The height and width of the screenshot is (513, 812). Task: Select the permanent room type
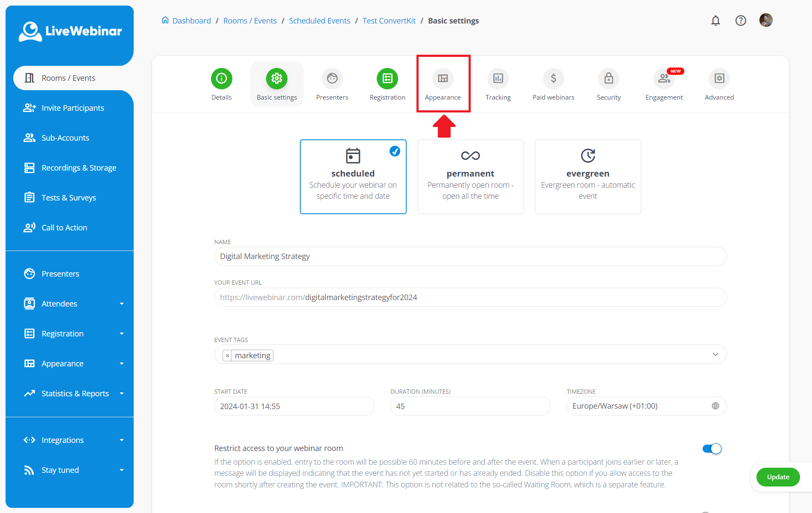click(x=470, y=177)
